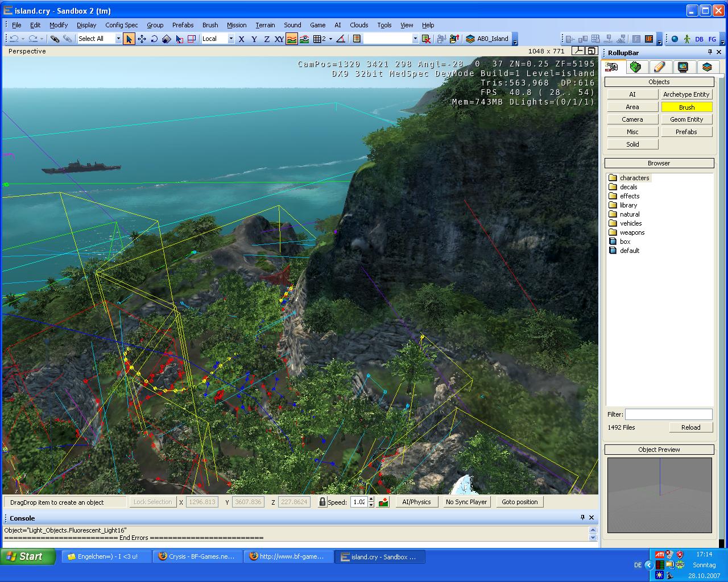Select the box item in Browser
728x582 pixels.
point(620,242)
